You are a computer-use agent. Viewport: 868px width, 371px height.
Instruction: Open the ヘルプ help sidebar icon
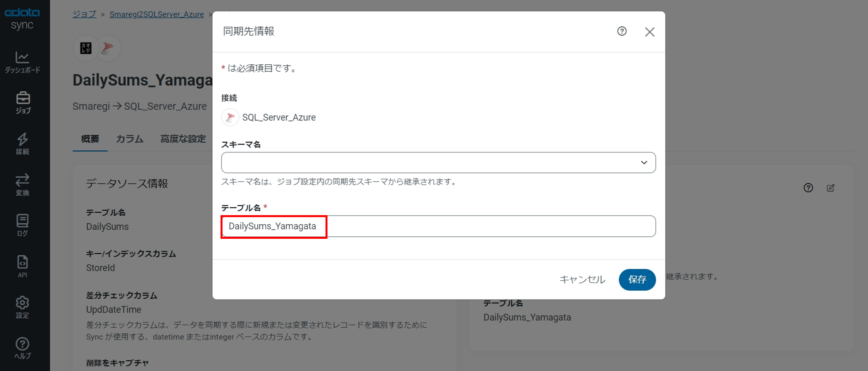[x=22, y=348]
